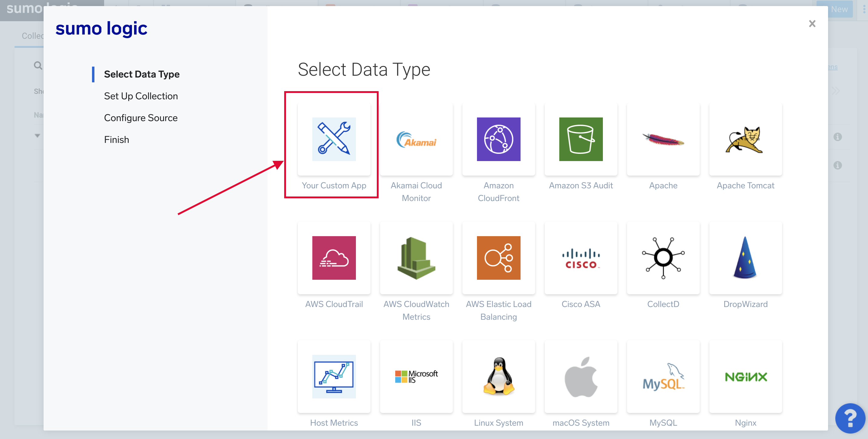This screenshot has height=439, width=868.
Task: Select the DropWizard wizard hat icon
Action: coord(745,258)
